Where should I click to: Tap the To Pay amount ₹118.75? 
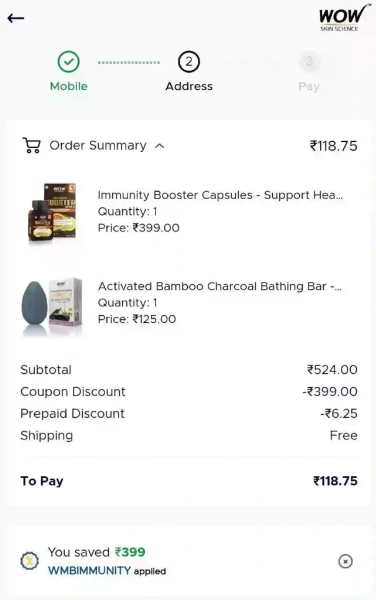coord(335,481)
